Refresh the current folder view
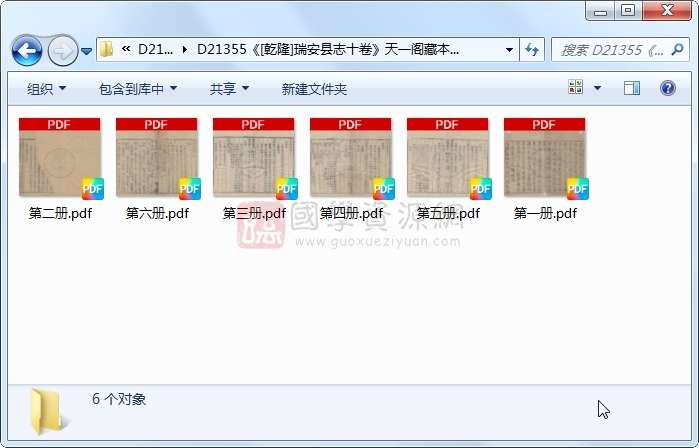The height and width of the screenshot is (448, 699). (532, 49)
